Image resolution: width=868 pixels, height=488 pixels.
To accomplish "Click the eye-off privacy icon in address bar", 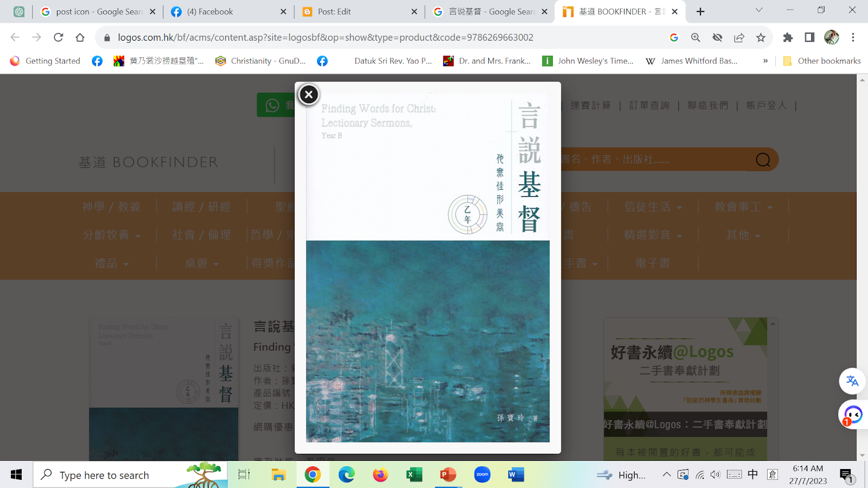I will coord(717,37).
